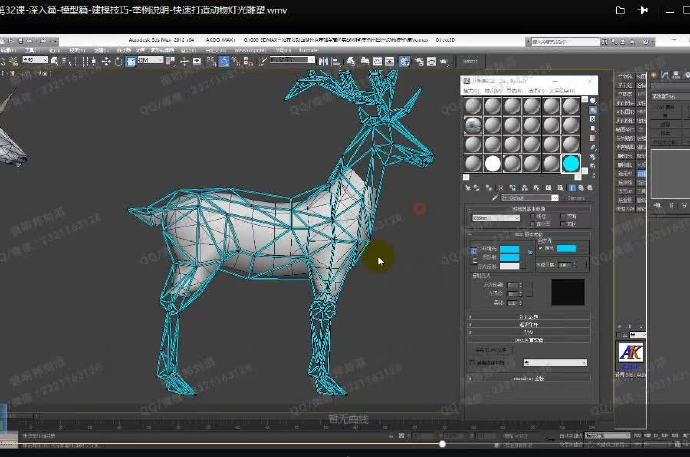The width and height of the screenshot is (690, 457).
Task: Click the Pivot Center icon beside coordinate dropdown
Action: (x=170, y=62)
